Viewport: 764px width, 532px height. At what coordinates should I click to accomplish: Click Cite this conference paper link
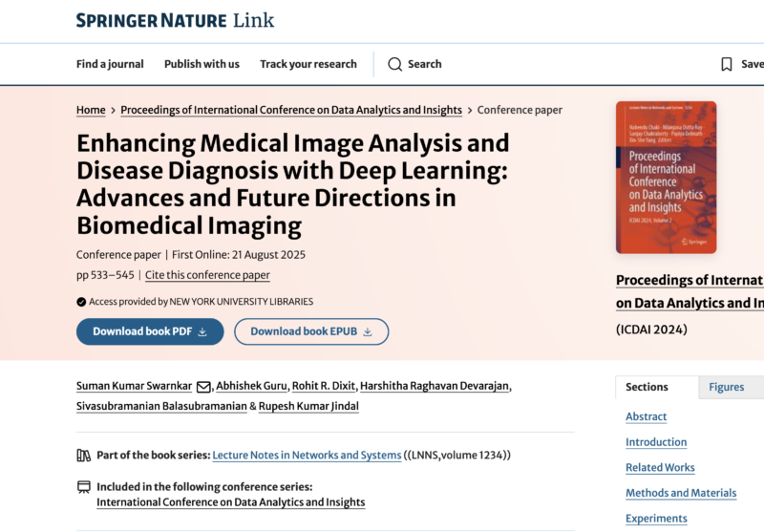(x=207, y=275)
